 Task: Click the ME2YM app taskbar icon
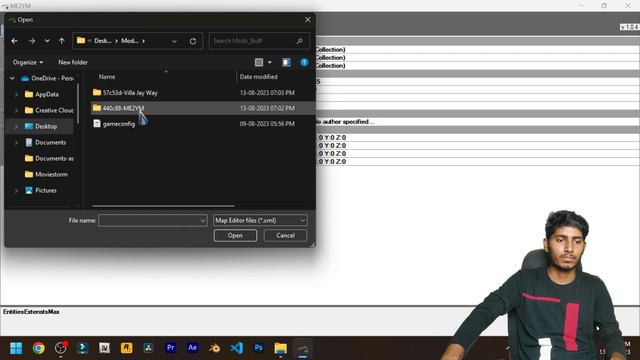pyautogui.click(x=302, y=349)
